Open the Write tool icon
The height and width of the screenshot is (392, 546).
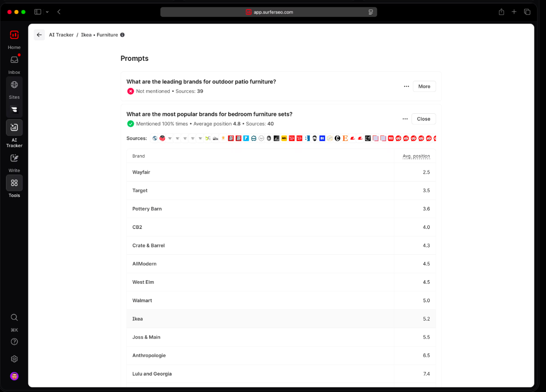pos(14,158)
